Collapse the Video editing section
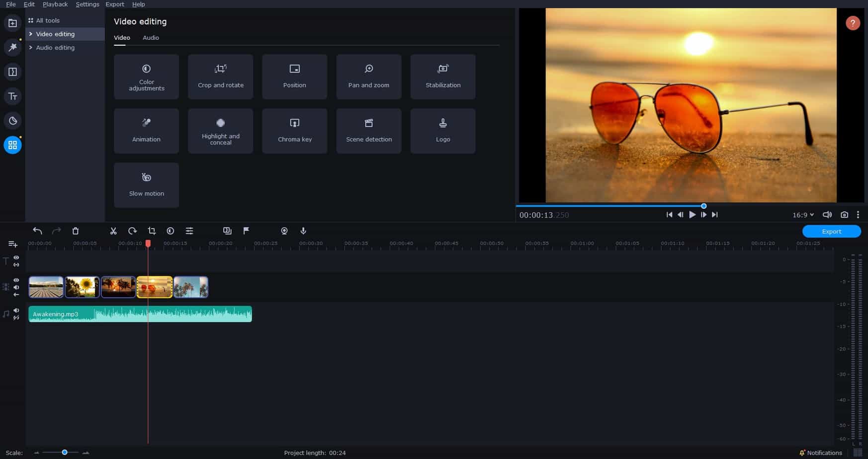Image resolution: width=868 pixels, height=459 pixels. click(x=55, y=34)
